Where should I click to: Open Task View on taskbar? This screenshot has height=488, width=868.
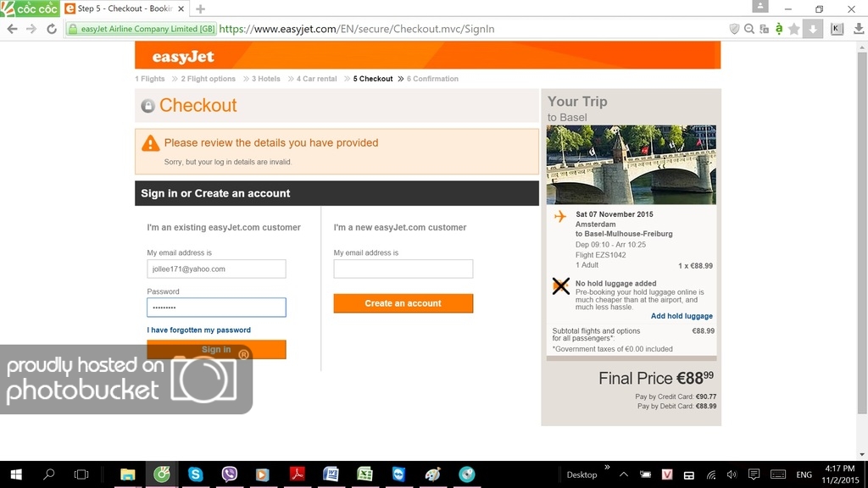(81, 474)
